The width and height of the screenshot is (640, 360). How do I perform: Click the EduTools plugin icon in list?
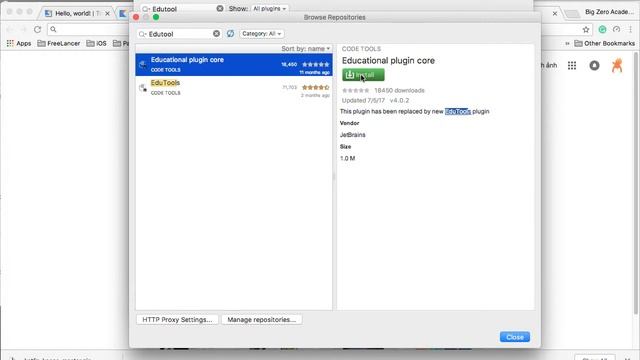(143, 88)
